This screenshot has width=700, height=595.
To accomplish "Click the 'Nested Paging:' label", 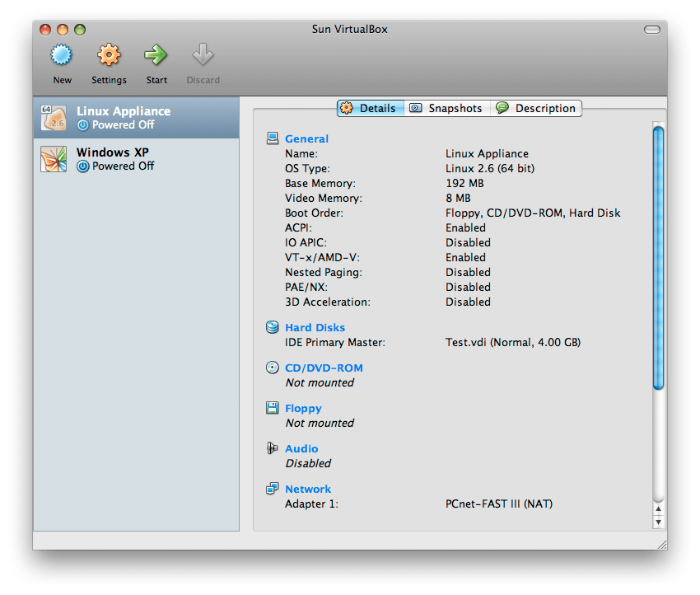I will click(324, 273).
